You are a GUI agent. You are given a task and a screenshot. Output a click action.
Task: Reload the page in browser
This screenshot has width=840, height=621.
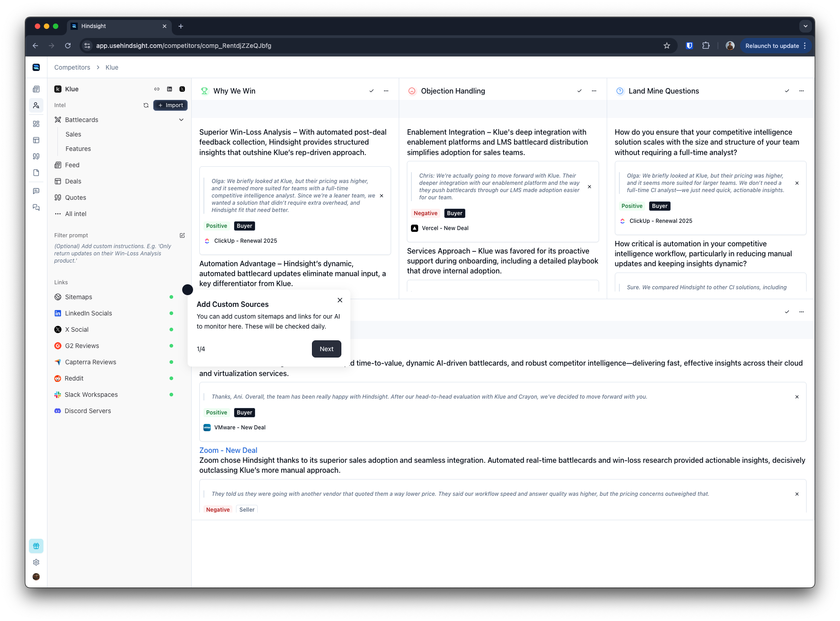pyautogui.click(x=68, y=46)
